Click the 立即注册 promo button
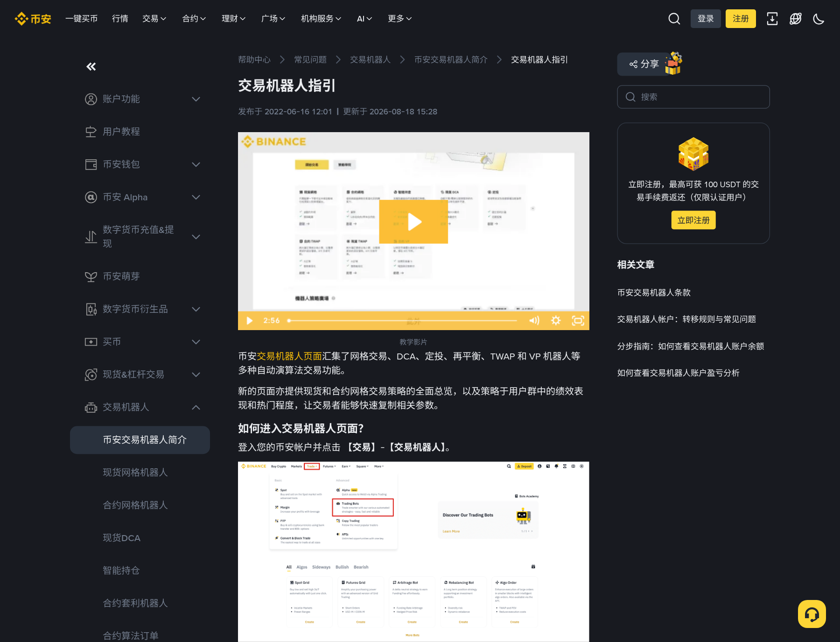840x642 pixels. (693, 220)
